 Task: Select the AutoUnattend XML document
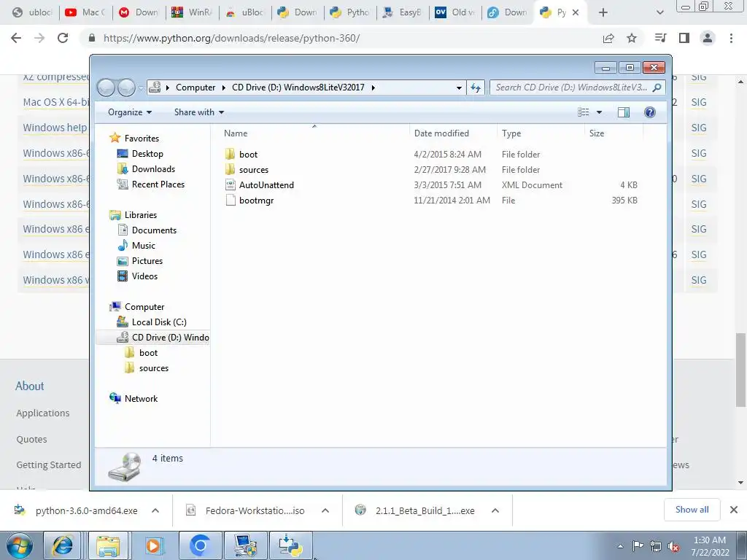click(266, 184)
